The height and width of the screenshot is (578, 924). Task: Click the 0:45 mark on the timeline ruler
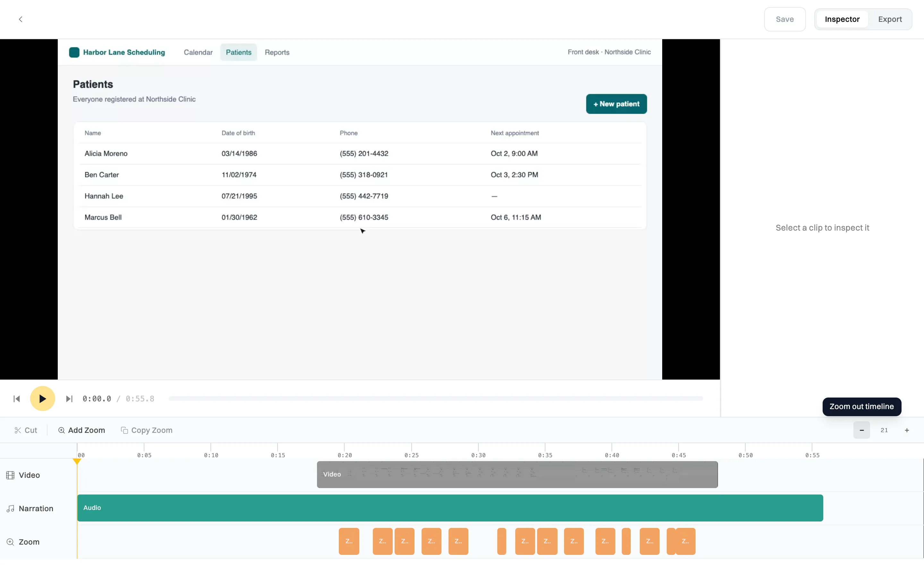tap(679, 455)
